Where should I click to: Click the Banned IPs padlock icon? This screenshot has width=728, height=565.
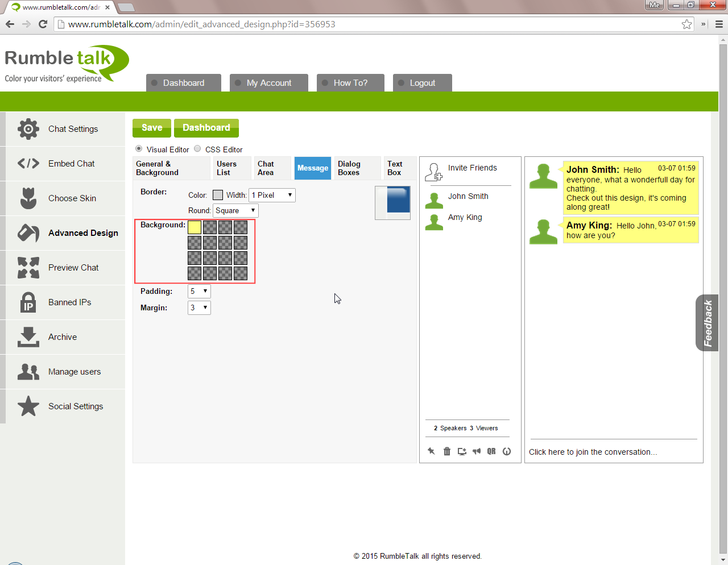[x=28, y=302]
